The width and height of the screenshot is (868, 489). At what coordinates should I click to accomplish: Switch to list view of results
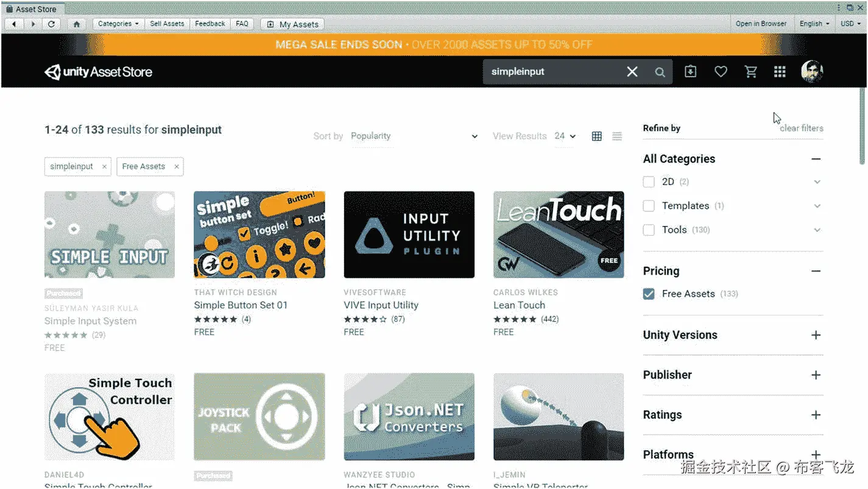pos(617,136)
